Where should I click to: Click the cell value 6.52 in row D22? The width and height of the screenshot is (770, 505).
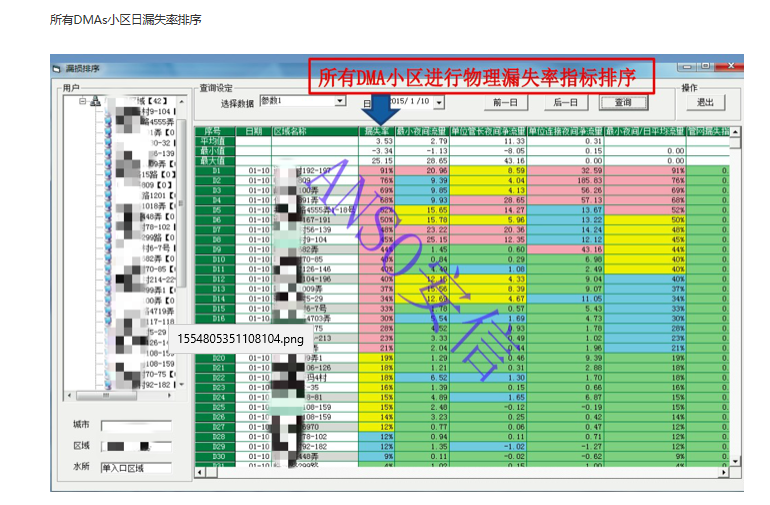point(422,378)
